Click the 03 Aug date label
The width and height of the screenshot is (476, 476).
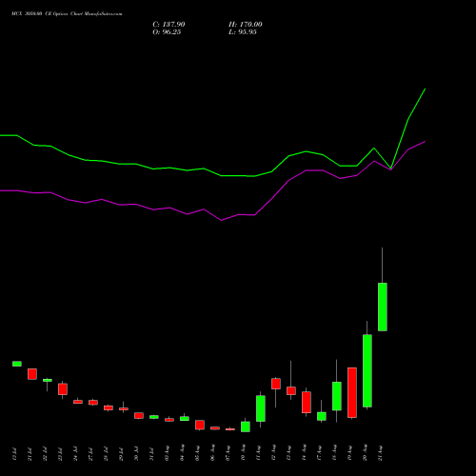[x=168, y=453]
